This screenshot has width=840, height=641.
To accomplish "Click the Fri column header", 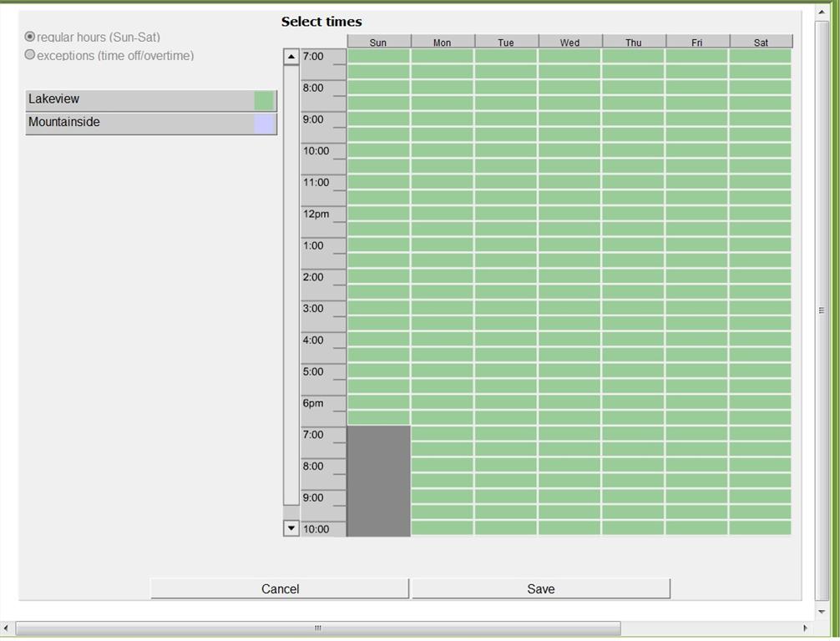I will tap(697, 42).
